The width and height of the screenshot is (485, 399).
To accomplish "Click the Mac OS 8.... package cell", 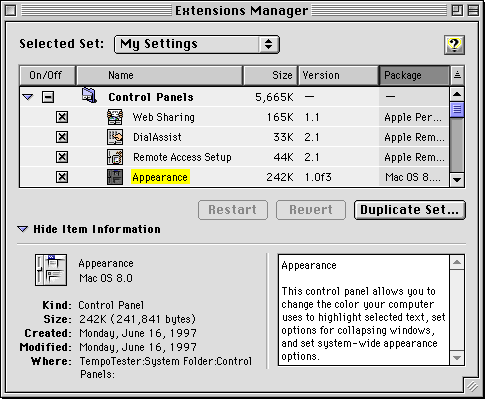I will point(413,177).
